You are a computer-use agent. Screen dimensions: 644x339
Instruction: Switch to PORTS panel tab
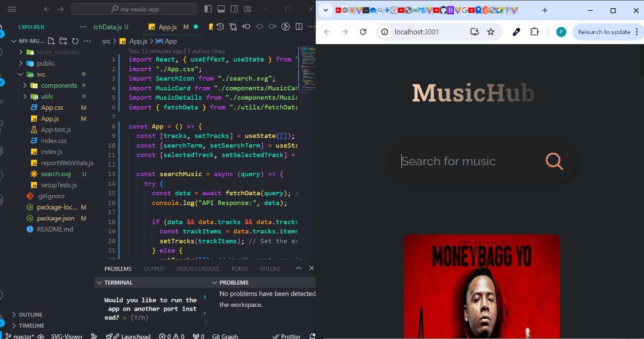240,269
